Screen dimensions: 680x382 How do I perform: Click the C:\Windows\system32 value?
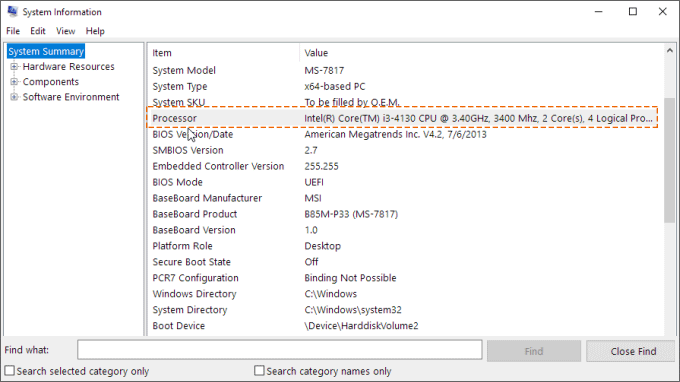click(353, 310)
